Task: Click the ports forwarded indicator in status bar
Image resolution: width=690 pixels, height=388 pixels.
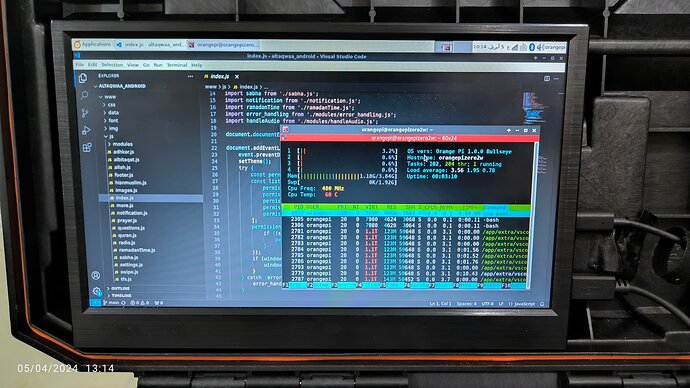Action: 159,303
